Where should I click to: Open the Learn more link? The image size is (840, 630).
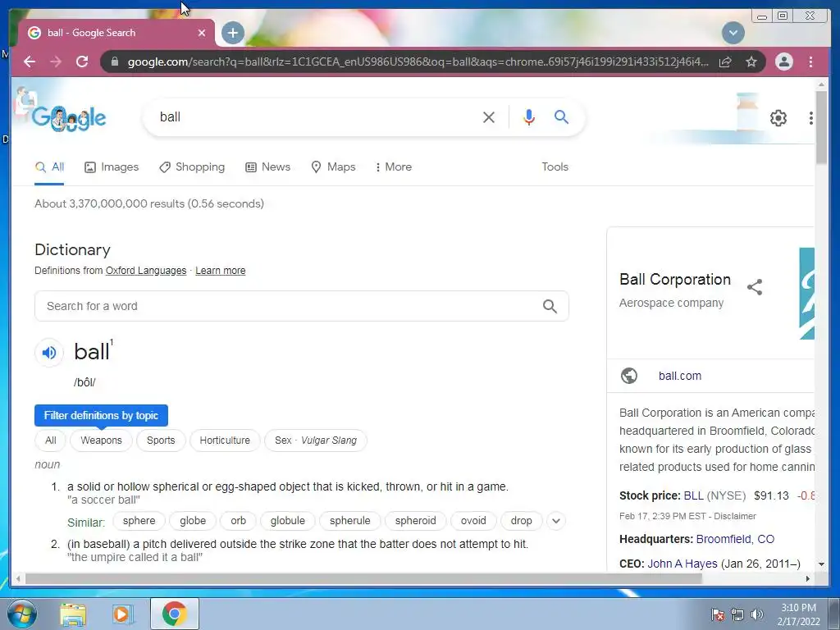pyautogui.click(x=220, y=271)
